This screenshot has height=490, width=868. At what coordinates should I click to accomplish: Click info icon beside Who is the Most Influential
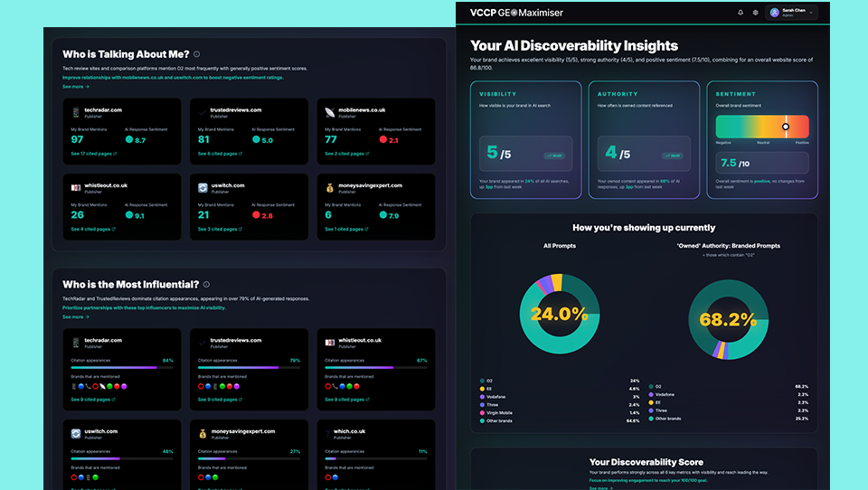206,285
